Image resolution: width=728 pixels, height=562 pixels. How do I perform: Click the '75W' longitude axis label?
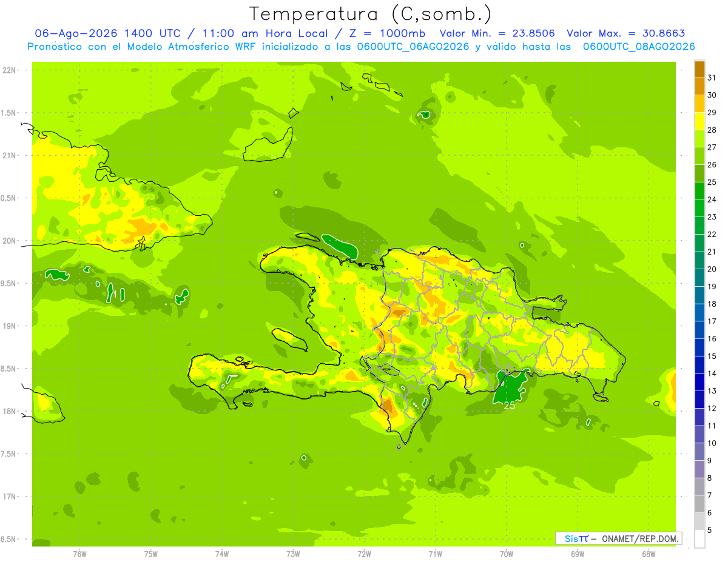(151, 554)
